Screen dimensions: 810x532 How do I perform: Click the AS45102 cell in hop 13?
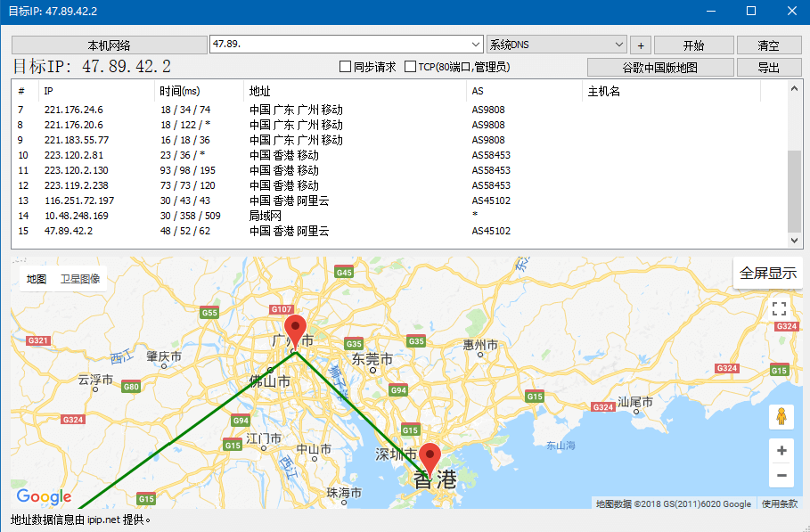pos(491,201)
